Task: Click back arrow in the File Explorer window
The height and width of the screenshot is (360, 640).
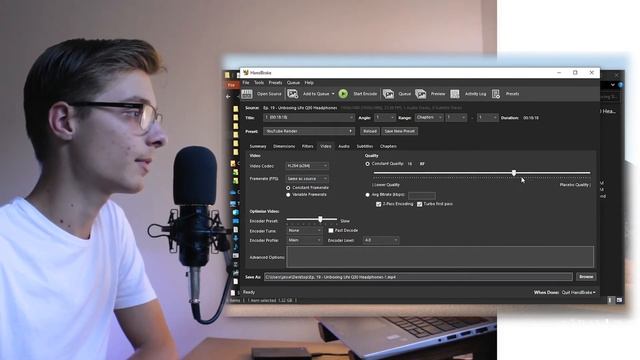Action: pos(228,97)
